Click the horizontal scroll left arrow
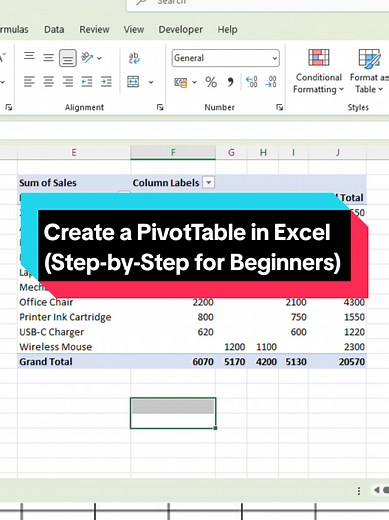Viewport: 389px width, 520px height. [377, 490]
